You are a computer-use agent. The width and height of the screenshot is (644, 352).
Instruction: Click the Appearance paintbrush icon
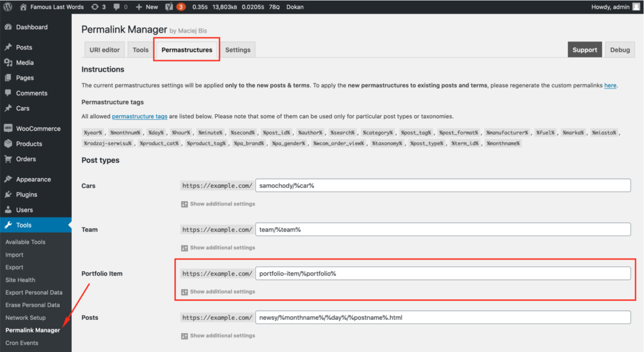(8, 179)
